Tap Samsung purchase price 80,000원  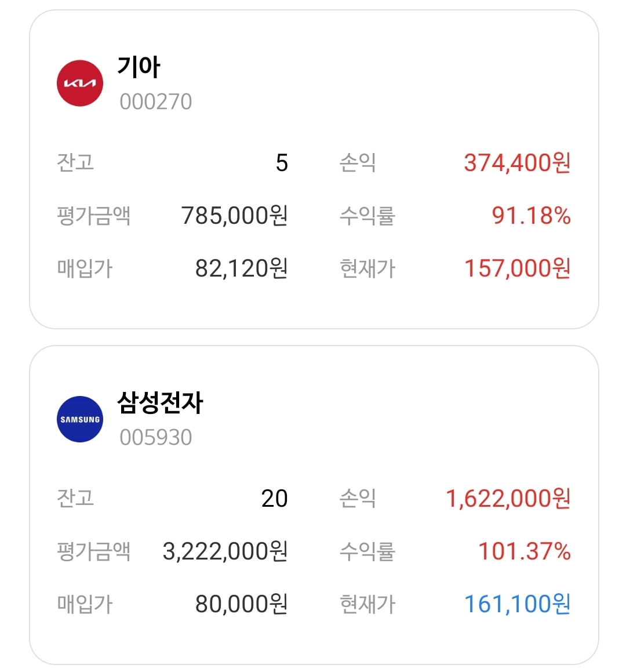tap(241, 604)
